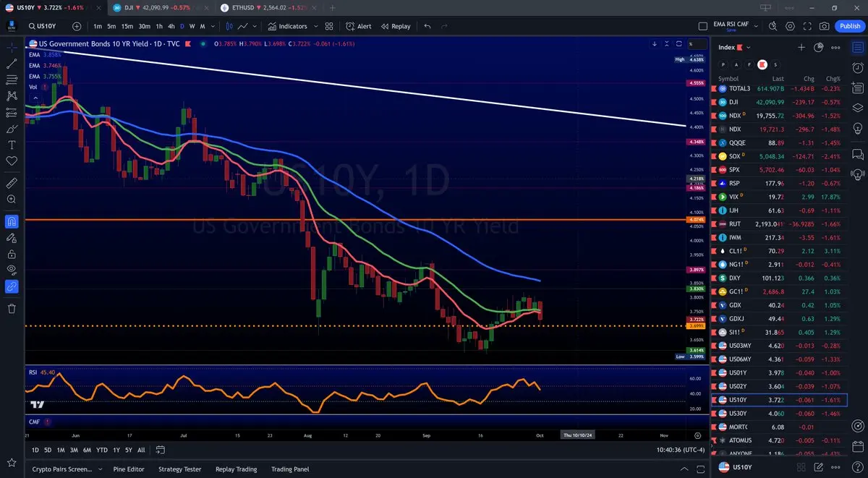The height and width of the screenshot is (478, 868).
Task: Toggle lock all drawings
Action: coord(12,254)
